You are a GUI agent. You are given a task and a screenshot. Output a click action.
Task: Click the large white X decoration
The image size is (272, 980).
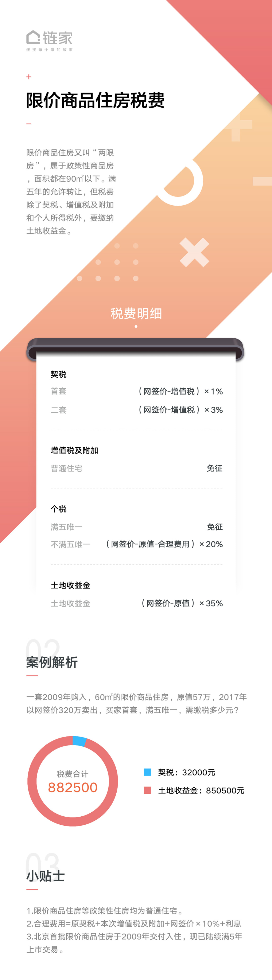pyautogui.click(x=194, y=252)
